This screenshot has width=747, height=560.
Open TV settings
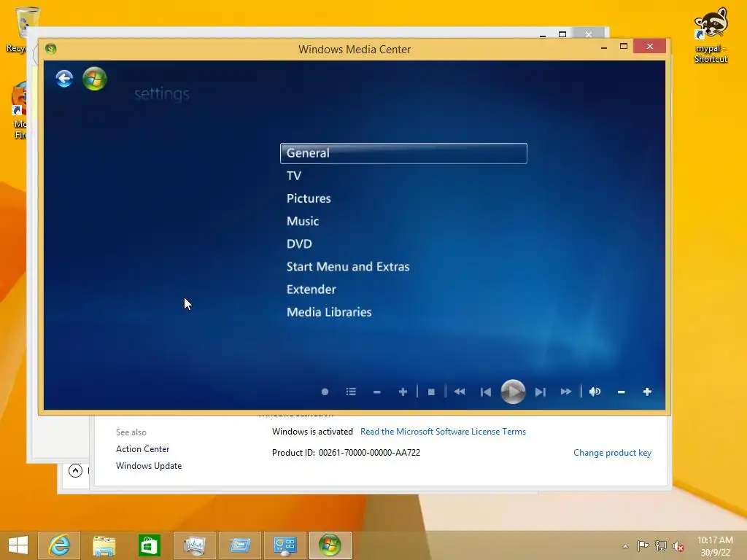click(294, 176)
